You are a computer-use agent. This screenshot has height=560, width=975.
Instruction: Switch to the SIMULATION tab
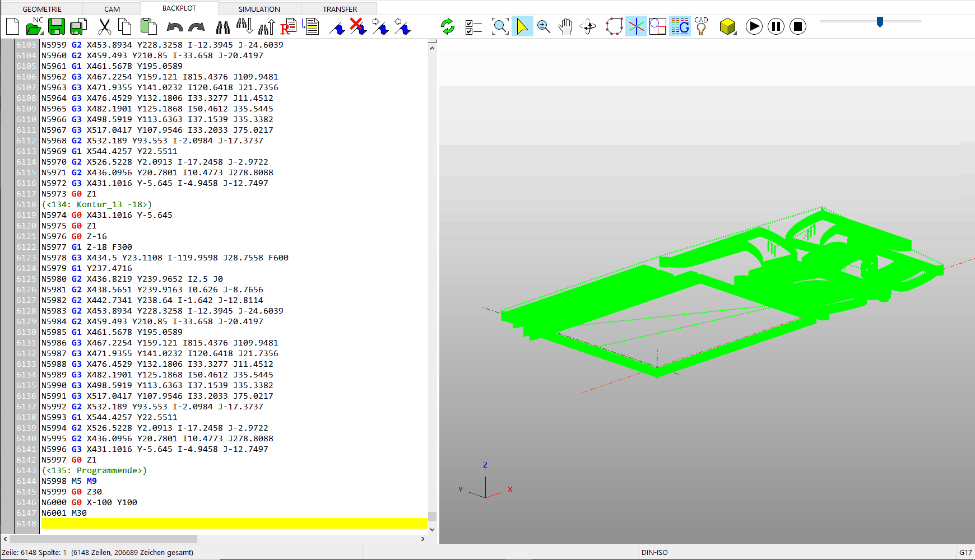coord(259,9)
